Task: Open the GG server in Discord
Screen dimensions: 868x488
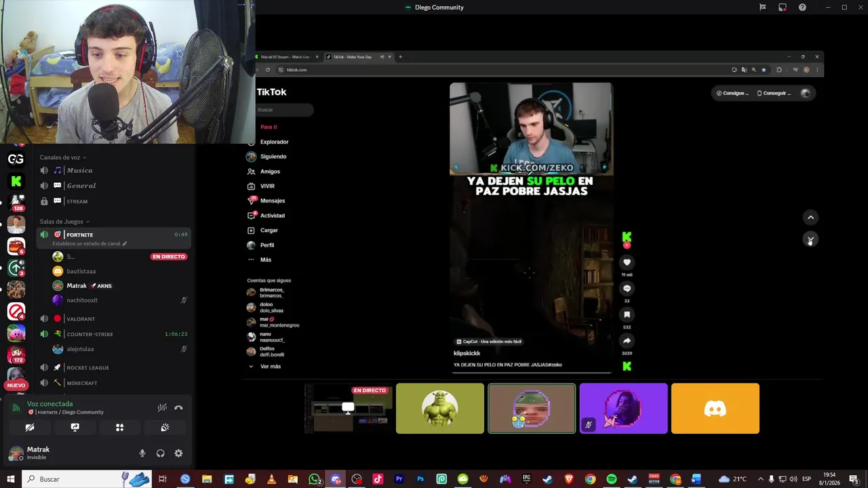Action: click(x=16, y=159)
